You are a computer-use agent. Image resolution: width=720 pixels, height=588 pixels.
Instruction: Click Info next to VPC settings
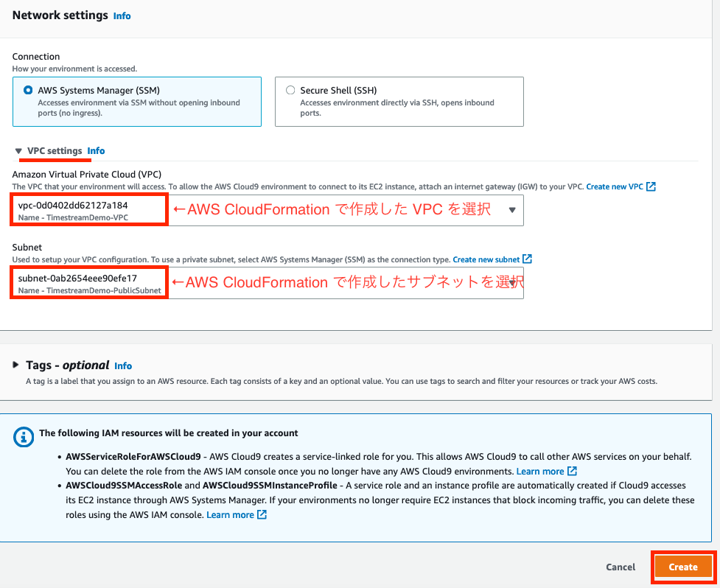pyautogui.click(x=96, y=151)
